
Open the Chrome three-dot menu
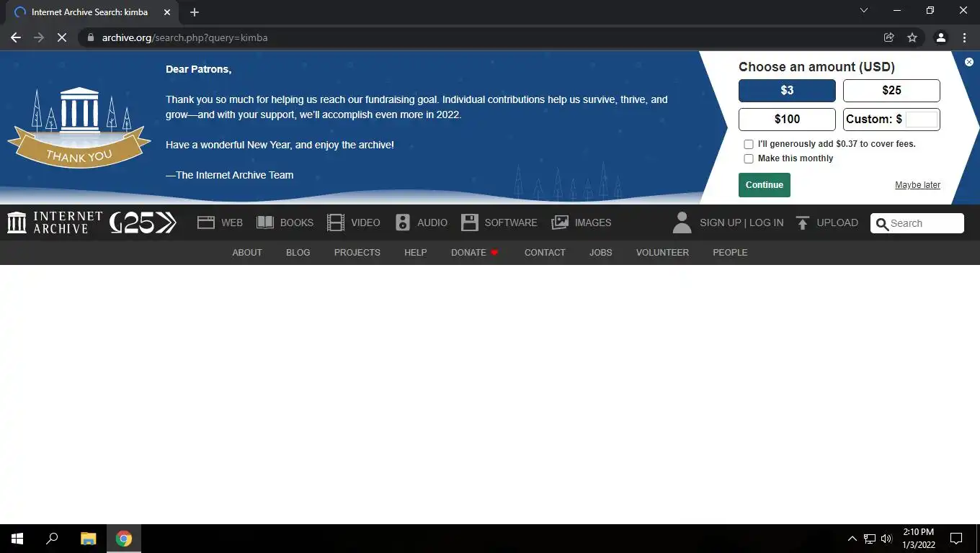(964, 37)
